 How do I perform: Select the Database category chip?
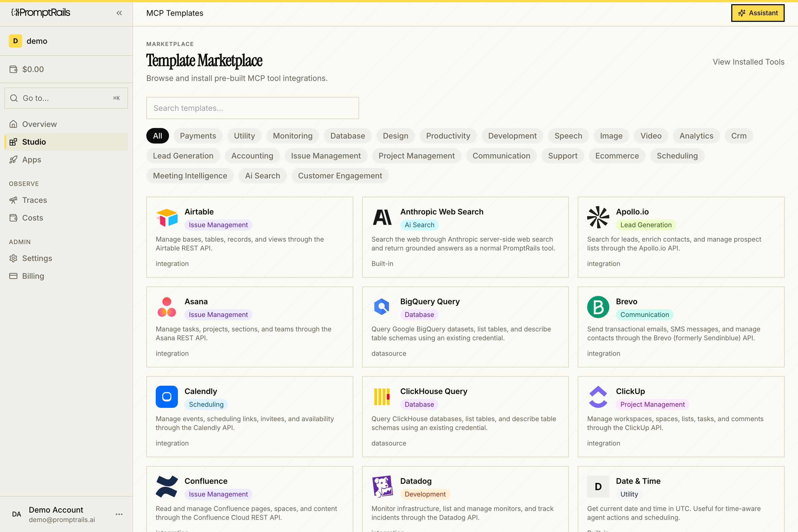tap(347, 136)
